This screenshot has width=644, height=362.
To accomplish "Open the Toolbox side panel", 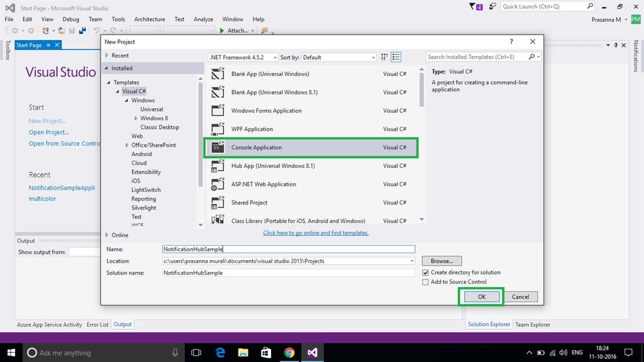I will pyautogui.click(x=8, y=50).
